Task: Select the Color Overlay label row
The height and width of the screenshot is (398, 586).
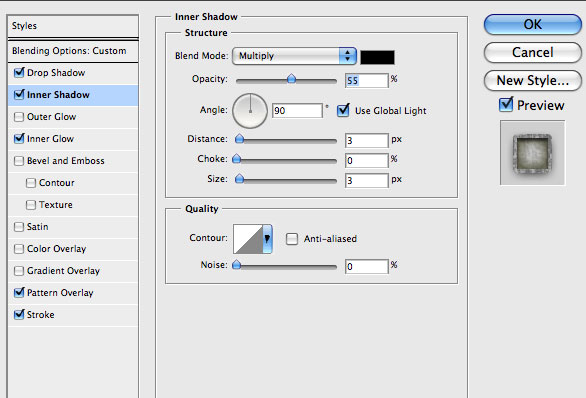Action: [73, 249]
